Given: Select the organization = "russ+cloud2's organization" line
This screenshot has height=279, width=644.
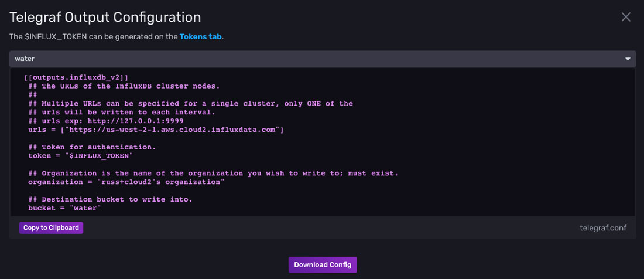Looking at the screenshot, I should tap(126, 182).
